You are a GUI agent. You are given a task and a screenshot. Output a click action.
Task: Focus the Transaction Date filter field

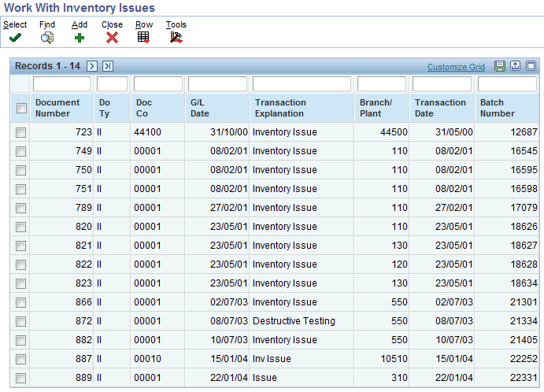pos(442,84)
